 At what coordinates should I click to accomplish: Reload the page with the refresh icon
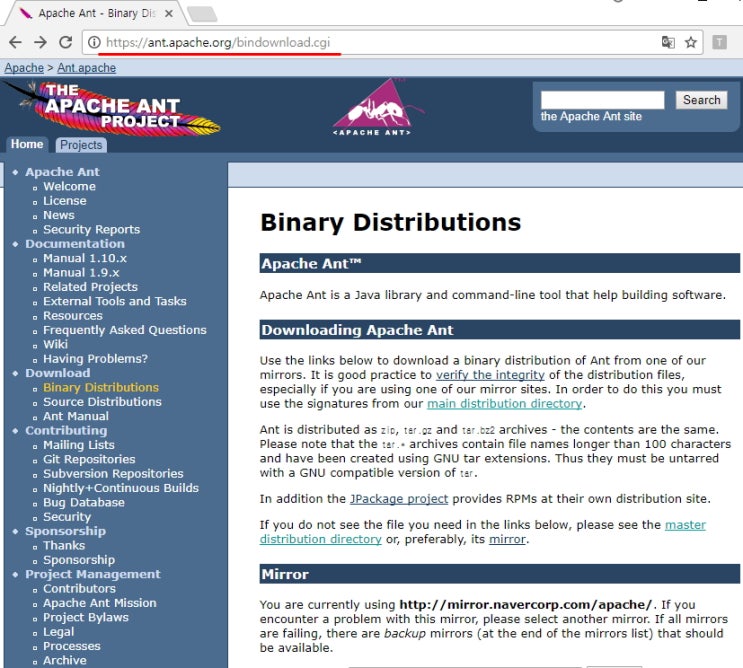pyautogui.click(x=66, y=43)
